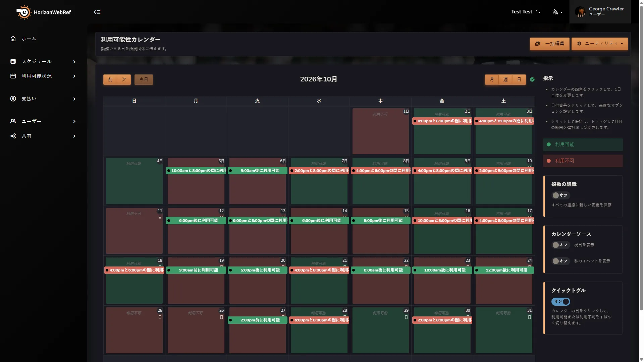Click the 一括編集 bulk edit button
The height and width of the screenshot is (362, 644).
coord(549,44)
